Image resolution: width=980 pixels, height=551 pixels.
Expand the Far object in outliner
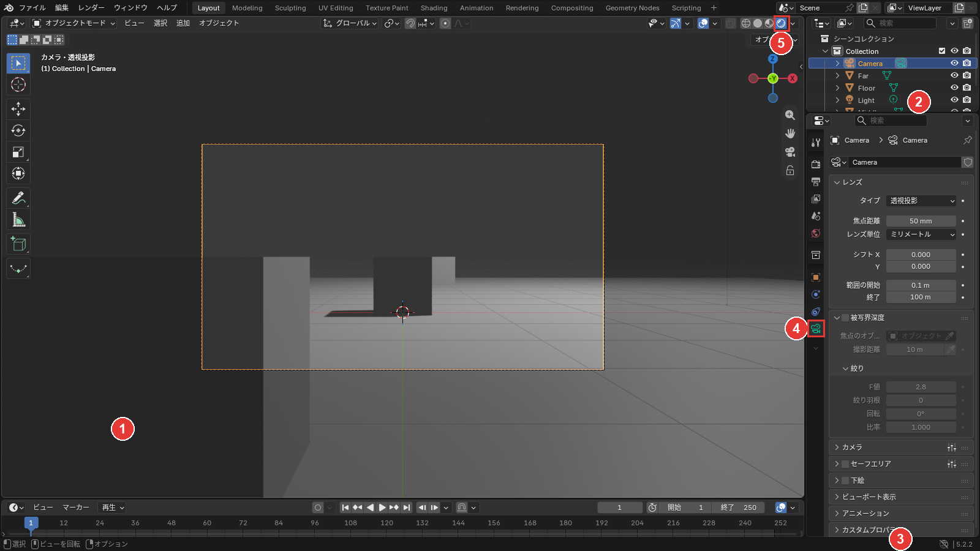pos(837,76)
